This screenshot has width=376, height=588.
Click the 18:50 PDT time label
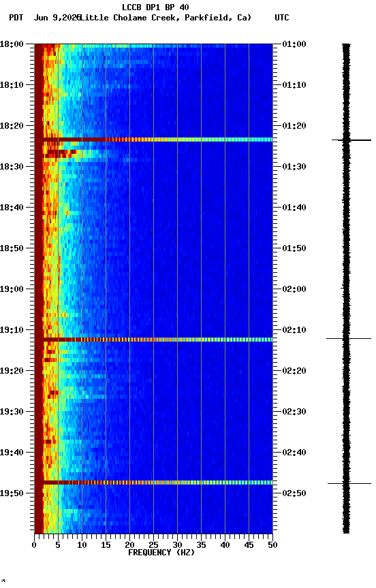(x=12, y=248)
